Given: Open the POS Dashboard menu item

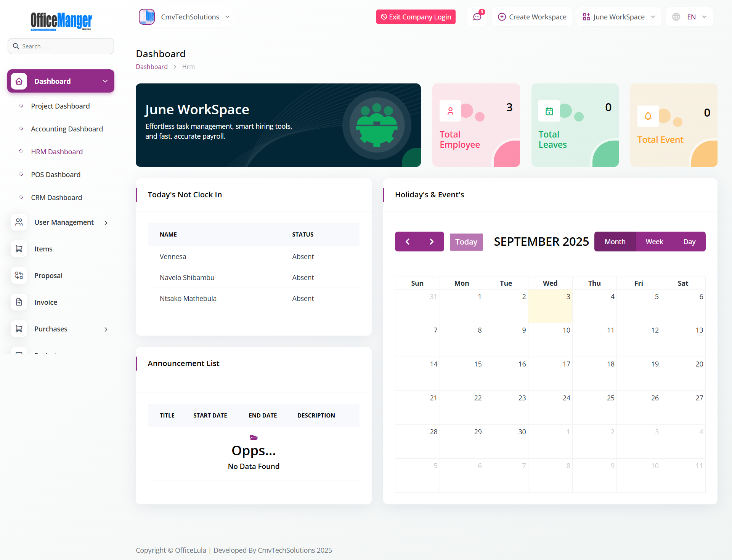Looking at the screenshot, I should pyautogui.click(x=56, y=174).
